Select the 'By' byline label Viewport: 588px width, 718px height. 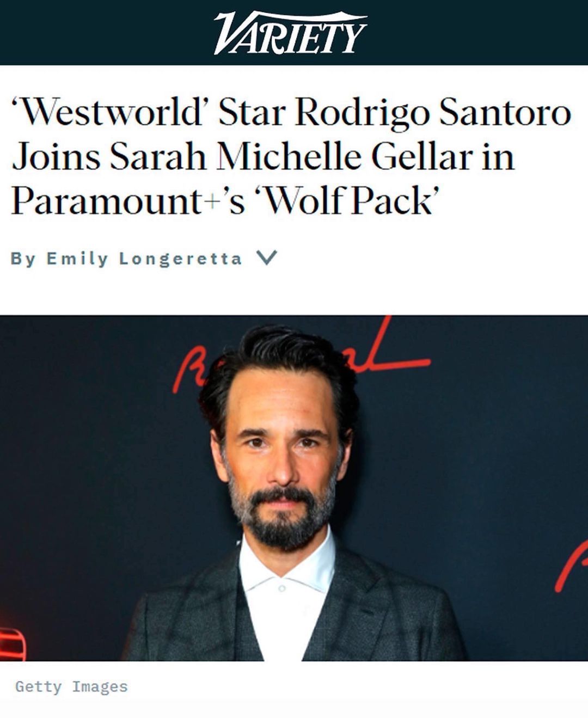pos(23,259)
